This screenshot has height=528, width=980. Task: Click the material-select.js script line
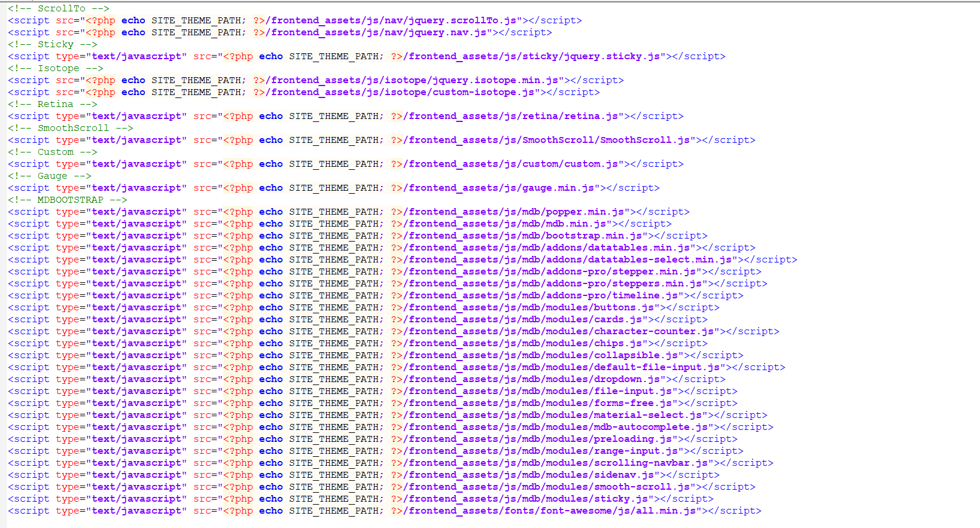point(388,415)
